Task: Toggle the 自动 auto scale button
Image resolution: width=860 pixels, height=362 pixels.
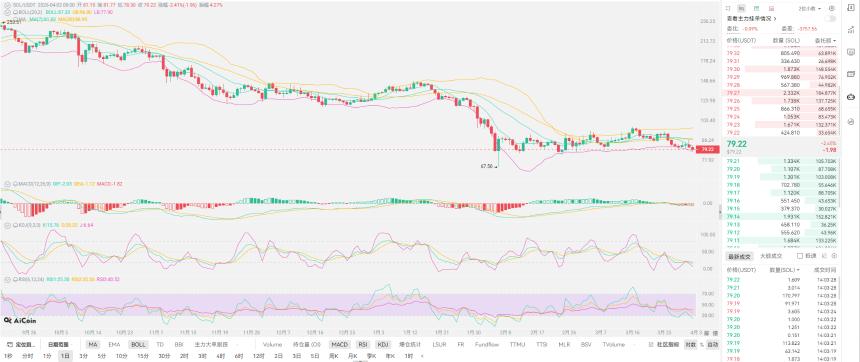Action: pyautogui.click(x=712, y=344)
